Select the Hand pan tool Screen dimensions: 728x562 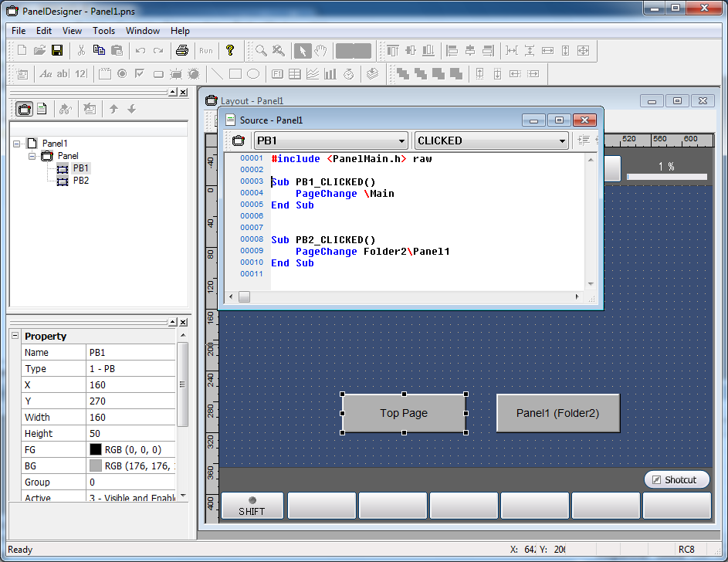[x=320, y=51]
